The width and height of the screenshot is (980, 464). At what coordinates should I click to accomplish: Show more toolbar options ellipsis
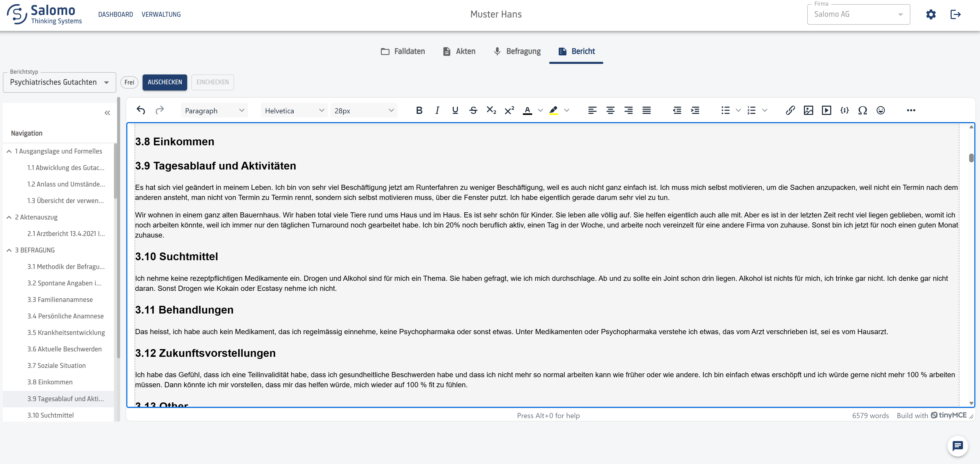pos(911,110)
